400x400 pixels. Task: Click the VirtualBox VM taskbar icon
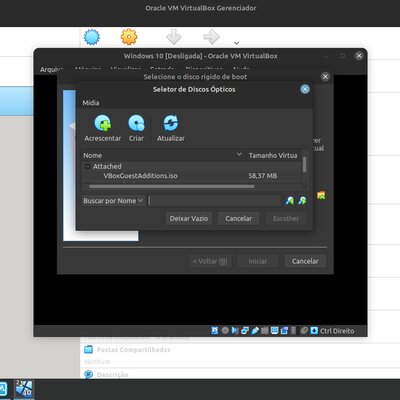(24, 389)
